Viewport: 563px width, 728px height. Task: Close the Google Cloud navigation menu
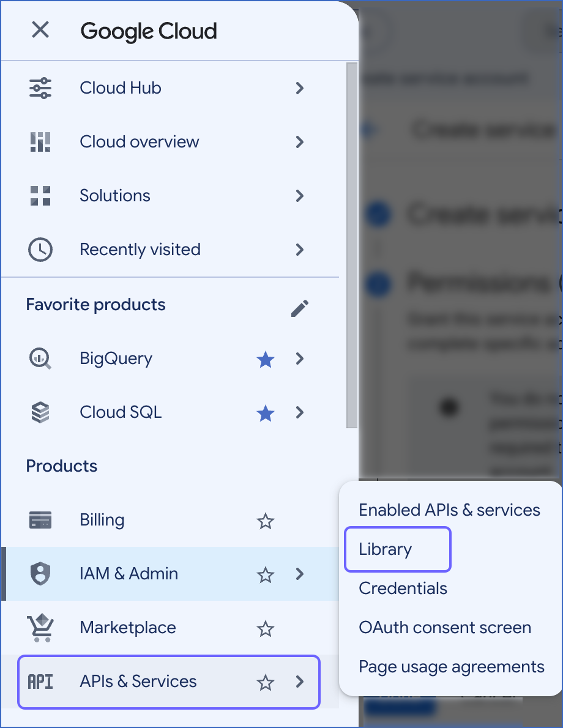tap(40, 30)
